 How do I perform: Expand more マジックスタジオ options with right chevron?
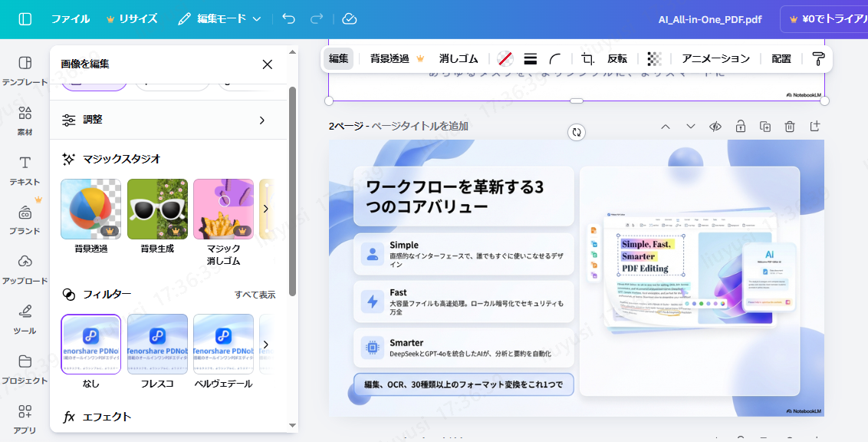tap(266, 209)
